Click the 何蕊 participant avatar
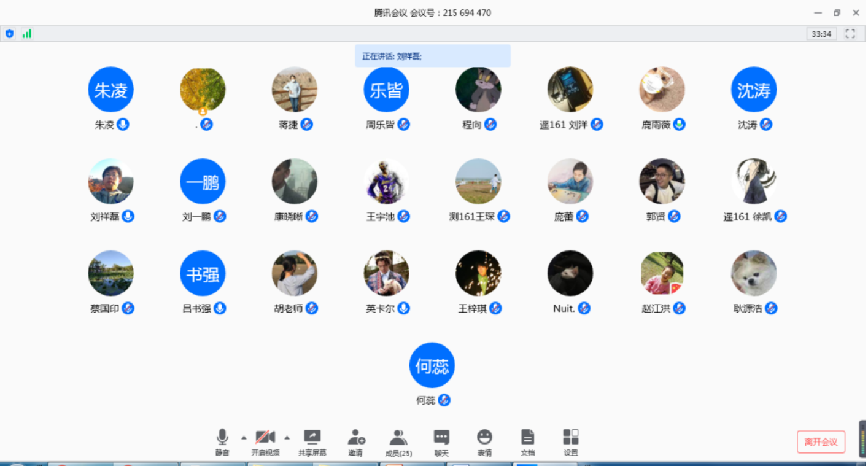The height and width of the screenshot is (466, 868). [432, 365]
